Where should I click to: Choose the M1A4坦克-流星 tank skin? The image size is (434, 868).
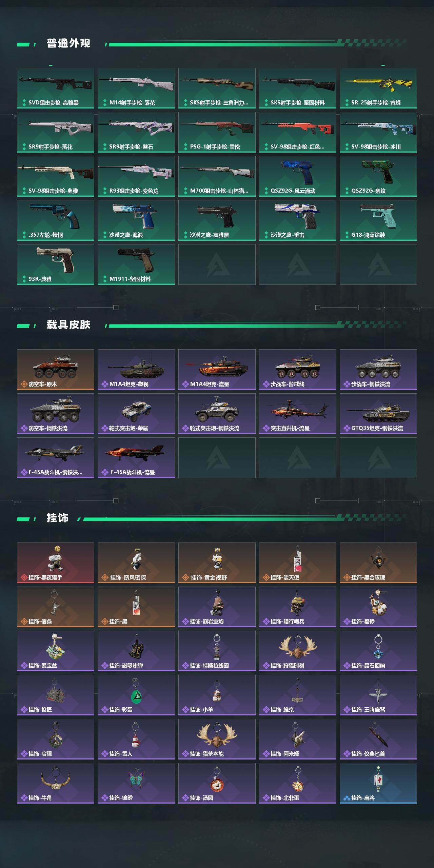pos(217,370)
